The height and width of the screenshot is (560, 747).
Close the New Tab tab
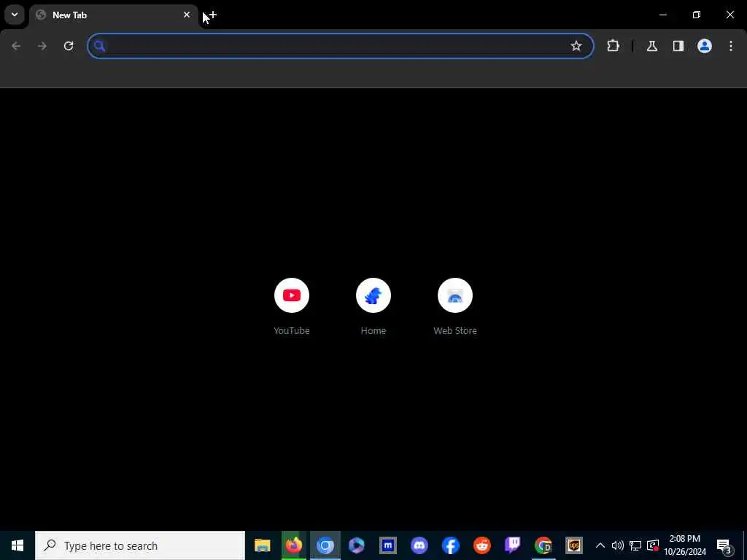click(187, 15)
